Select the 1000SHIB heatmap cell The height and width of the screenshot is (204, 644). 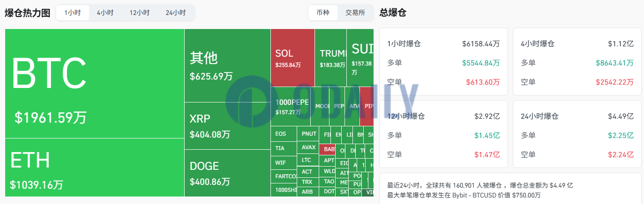[x=284, y=190]
